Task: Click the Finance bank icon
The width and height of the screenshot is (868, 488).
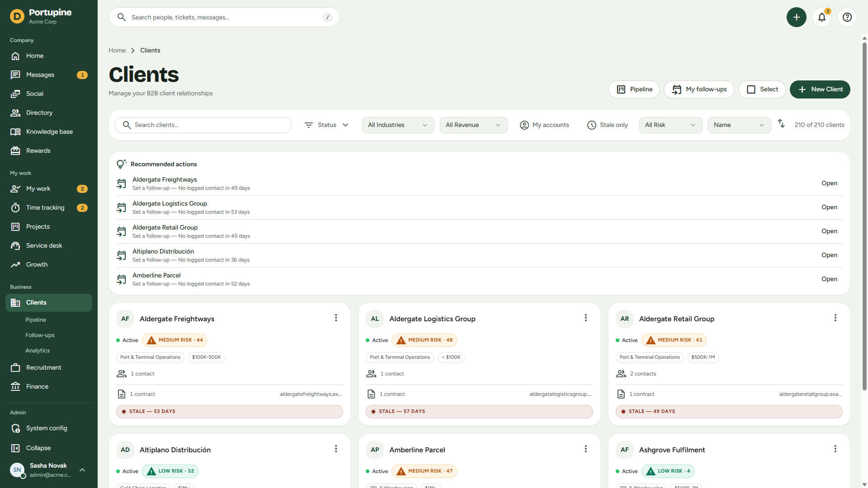Action: [15, 387]
